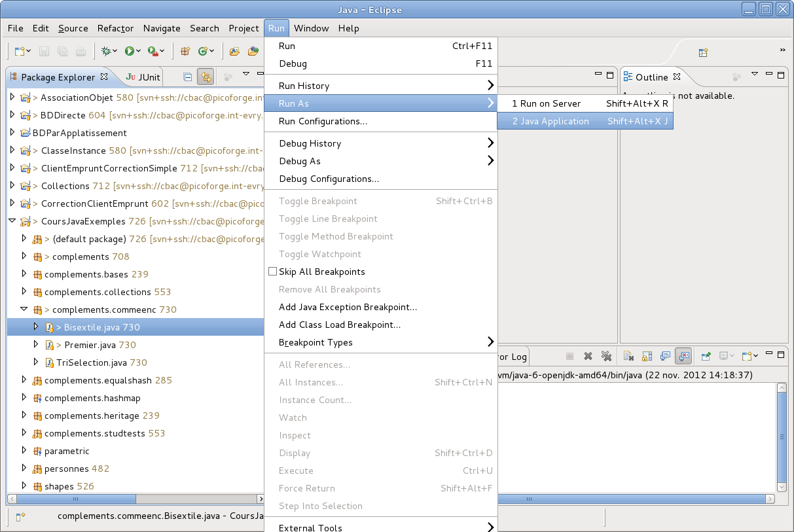Click the New wizard toolbar icon
794x532 pixels.
click(x=20, y=51)
